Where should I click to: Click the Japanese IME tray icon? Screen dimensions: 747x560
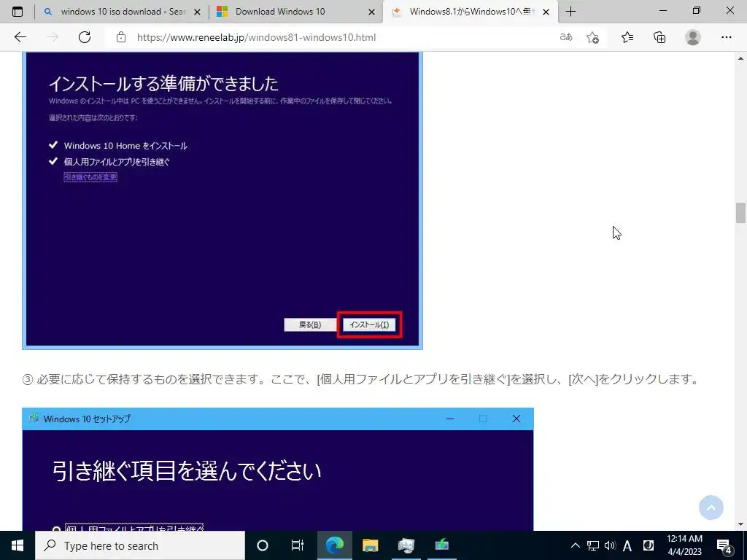tap(648, 545)
